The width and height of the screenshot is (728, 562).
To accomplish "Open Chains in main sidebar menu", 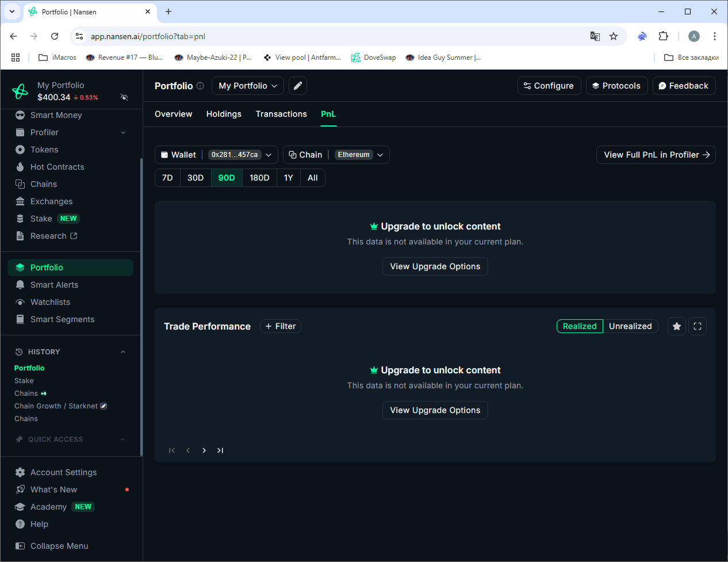I will pos(44,184).
